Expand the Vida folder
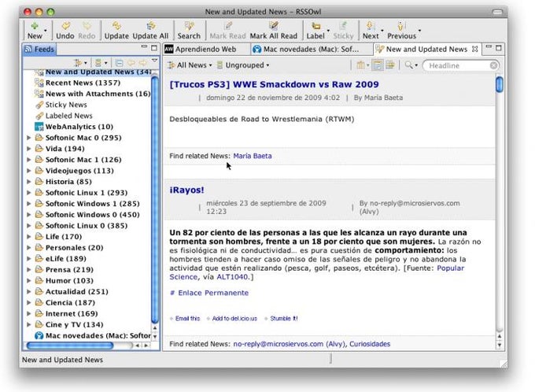 point(29,149)
